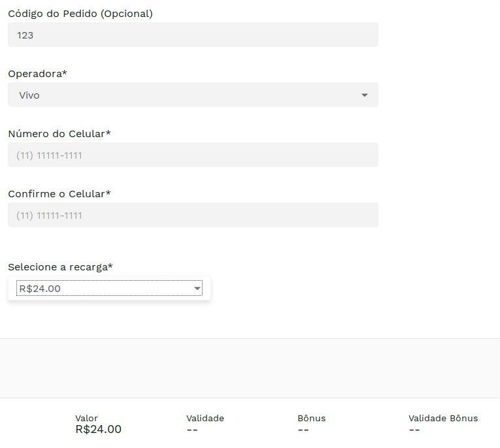Click the "Validade Bônus" summary heading

tap(443, 418)
